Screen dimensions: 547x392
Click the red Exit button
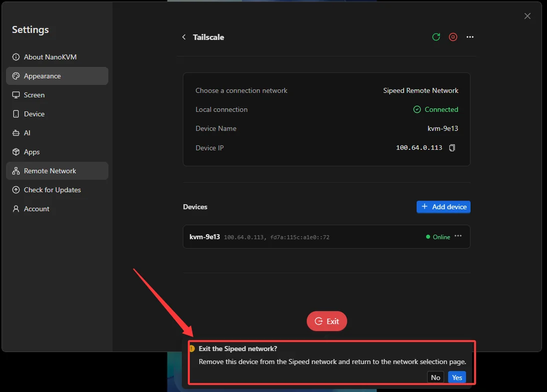[x=327, y=321]
